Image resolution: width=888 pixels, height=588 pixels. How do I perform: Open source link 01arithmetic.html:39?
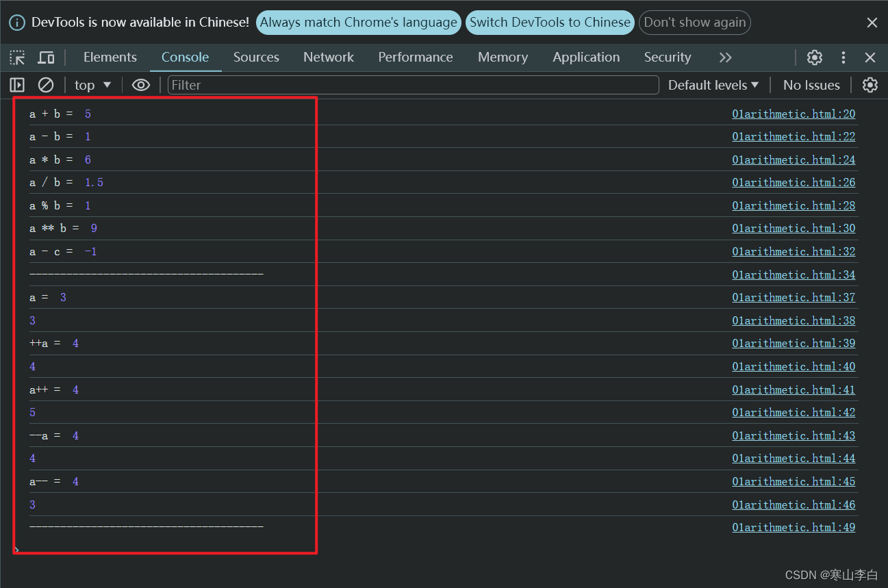[x=794, y=344]
